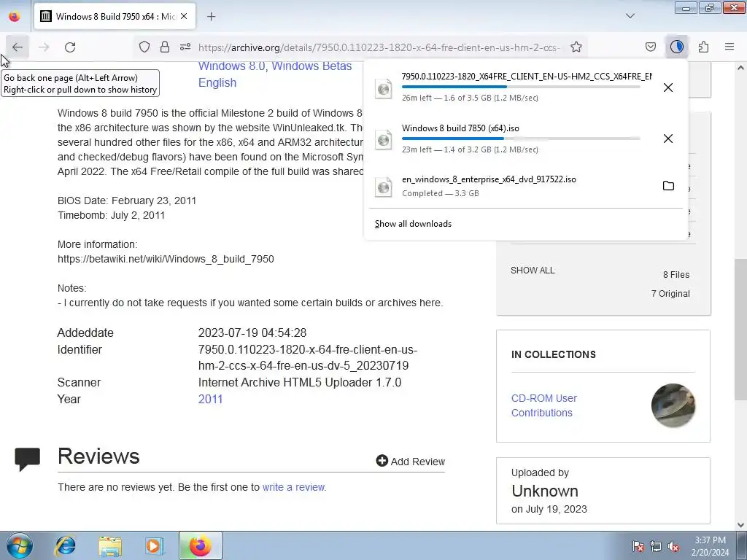The width and height of the screenshot is (747, 560).
Task: Open the Windows Start menu
Action: point(19,545)
